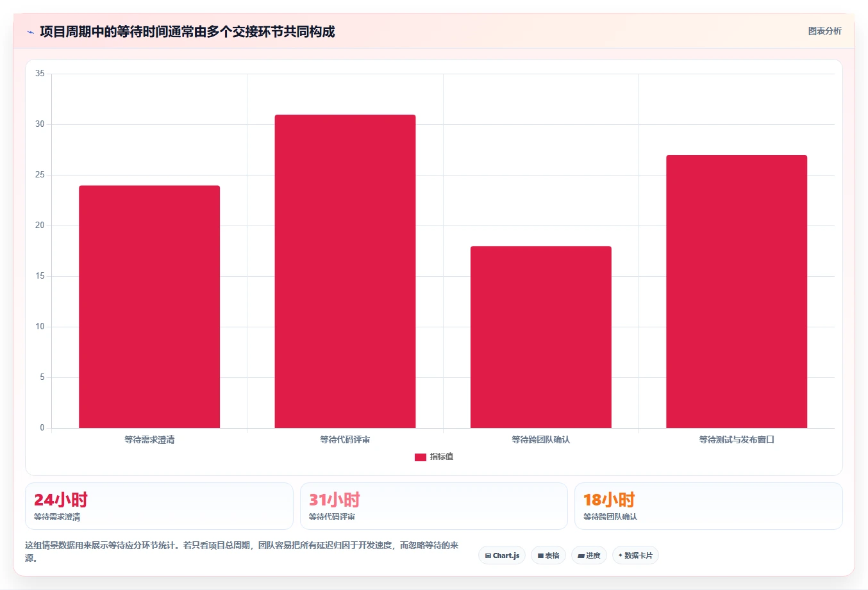Click the 等待跨团队确认 x-axis label
Image resolution: width=868 pixels, height=590 pixels.
coord(541,439)
